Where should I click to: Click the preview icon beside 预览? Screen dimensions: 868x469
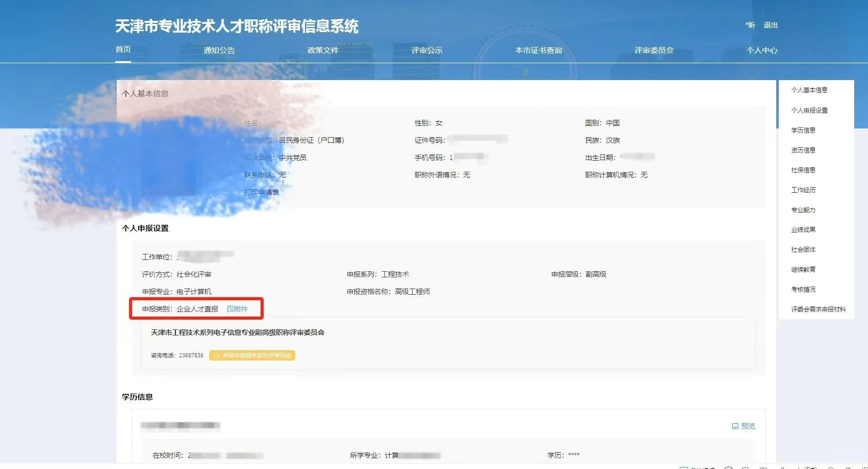pos(735,426)
